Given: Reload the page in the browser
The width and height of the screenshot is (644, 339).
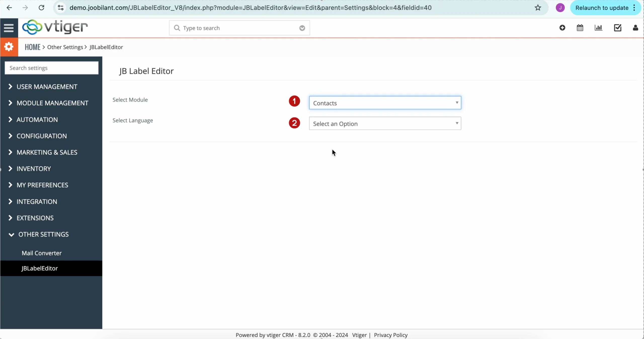Looking at the screenshot, I should click(42, 8).
